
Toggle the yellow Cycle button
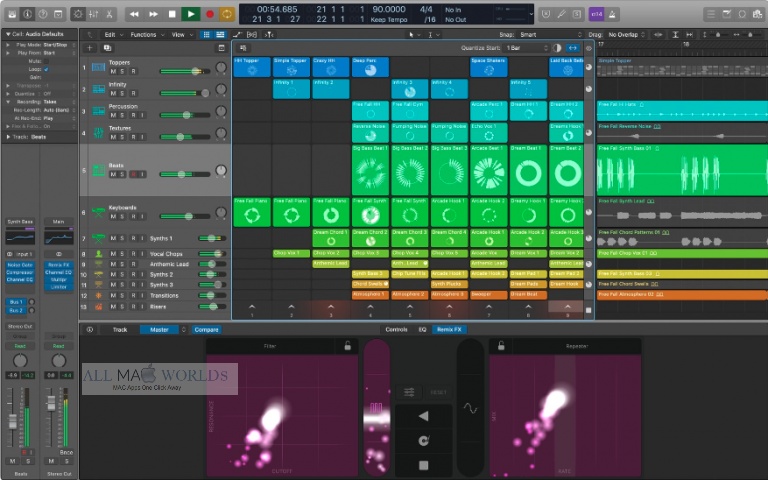coord(227,14)
